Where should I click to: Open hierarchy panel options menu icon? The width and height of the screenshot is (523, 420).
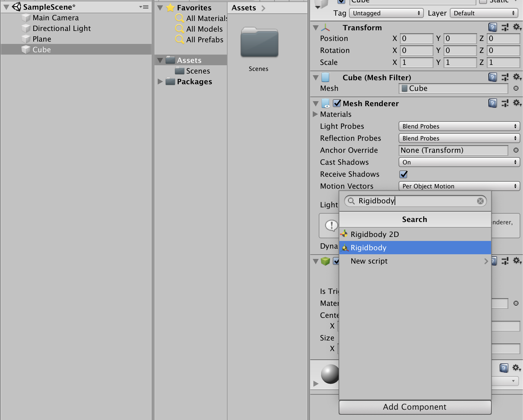pos(144,7)
